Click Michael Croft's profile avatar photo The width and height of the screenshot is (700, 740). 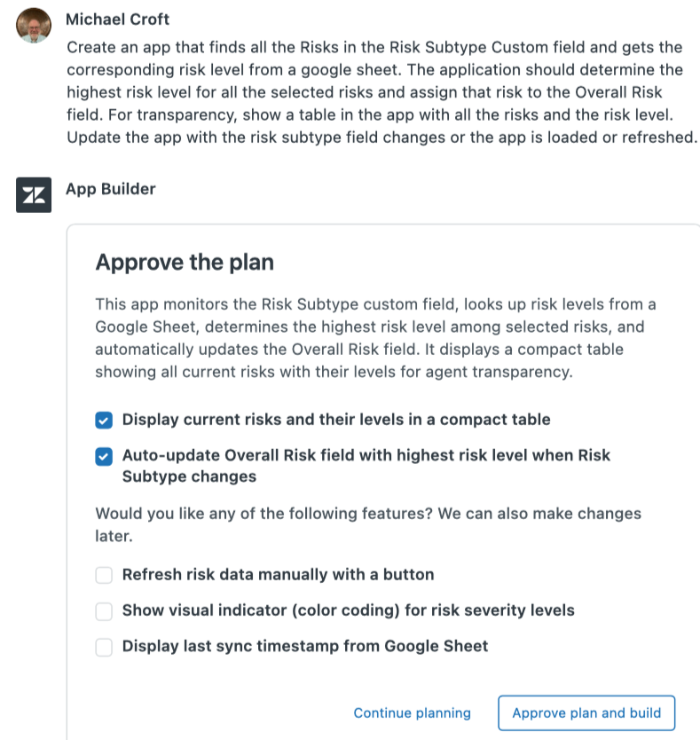[34, 24]
